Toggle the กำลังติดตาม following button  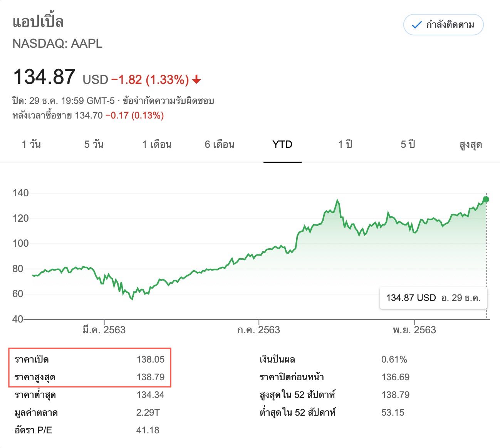point(443,25)
